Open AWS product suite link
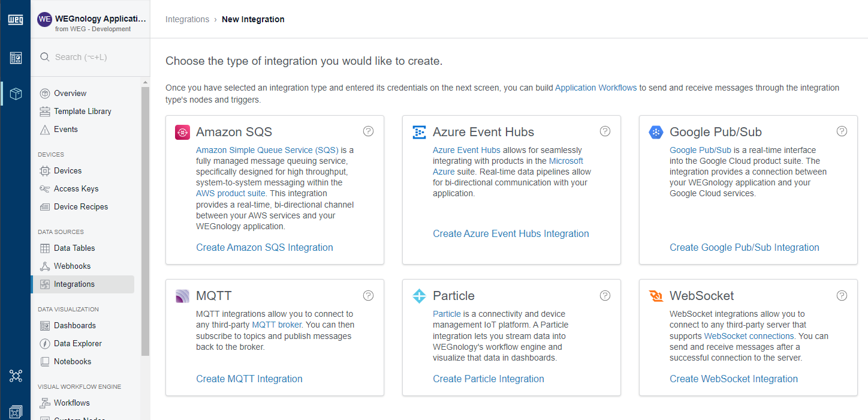Image resolution: width=868 pixels, height=420 pixels. coord(231,193)
